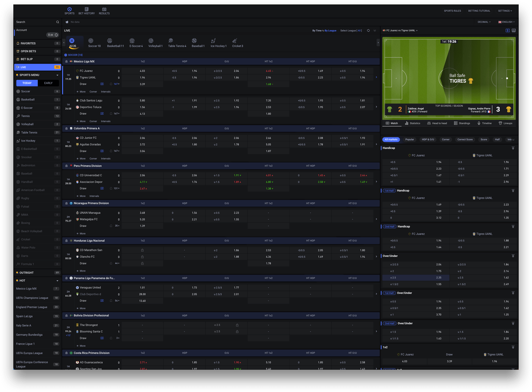Open the English language dropdown
Screen dimensions: 532x392
pyautogui.click(x=506, y=22)
